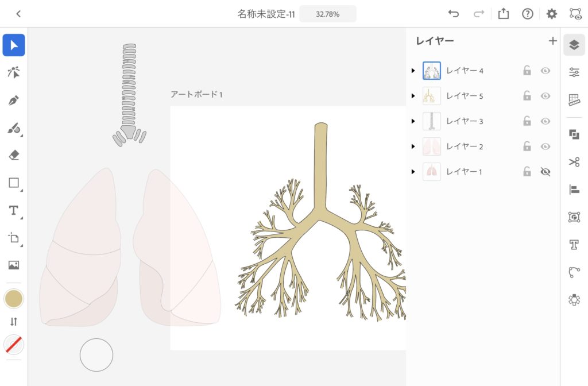The height and width of the screenshot is (386, 588).
Task: Open the Path panel
Action: [574, 272]
